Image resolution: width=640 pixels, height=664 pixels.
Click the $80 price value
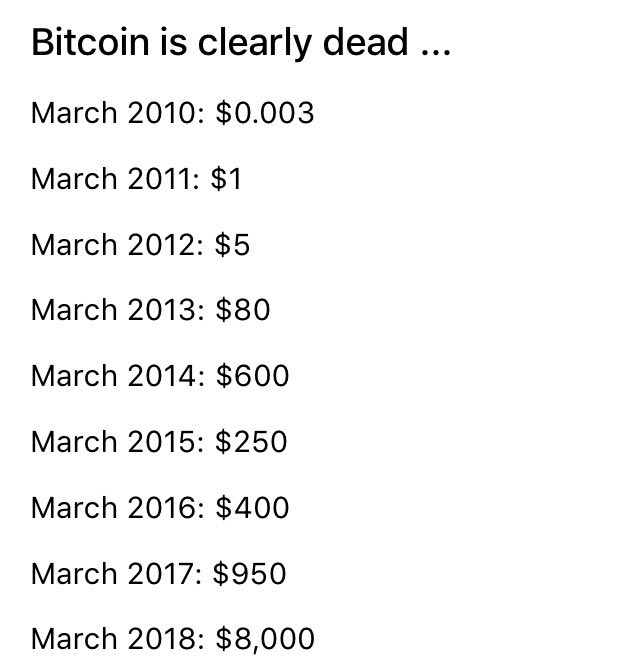243,310
